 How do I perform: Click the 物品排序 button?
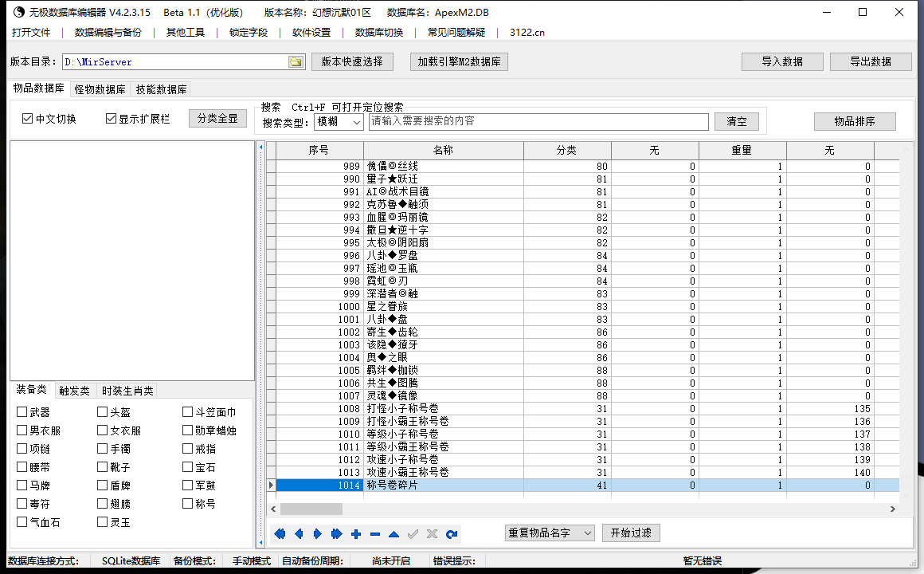[855, 121]
